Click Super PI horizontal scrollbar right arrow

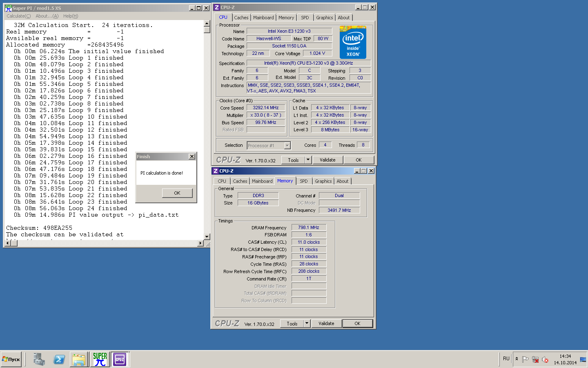pyautogui.click(x=200, y=243)
